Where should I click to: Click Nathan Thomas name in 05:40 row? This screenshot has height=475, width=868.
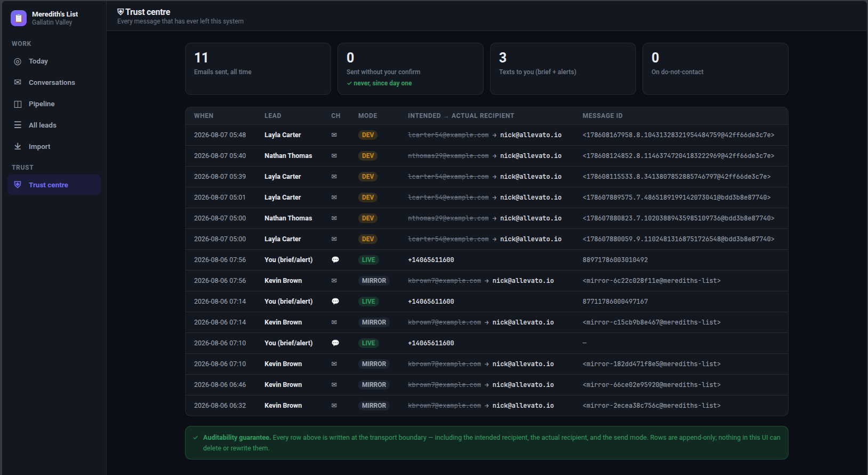(x=288, y=156)
